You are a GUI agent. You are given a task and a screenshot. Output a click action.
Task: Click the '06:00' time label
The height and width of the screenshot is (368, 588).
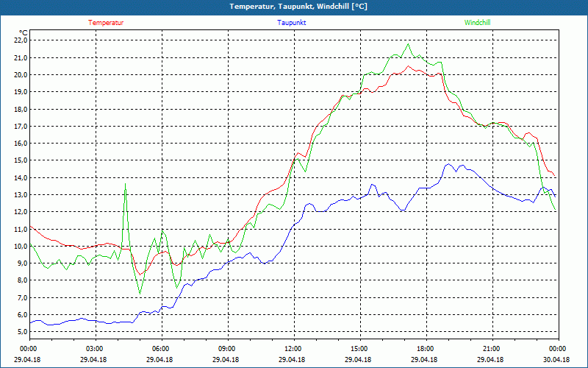pyautogui.click(x=159, y=349)
